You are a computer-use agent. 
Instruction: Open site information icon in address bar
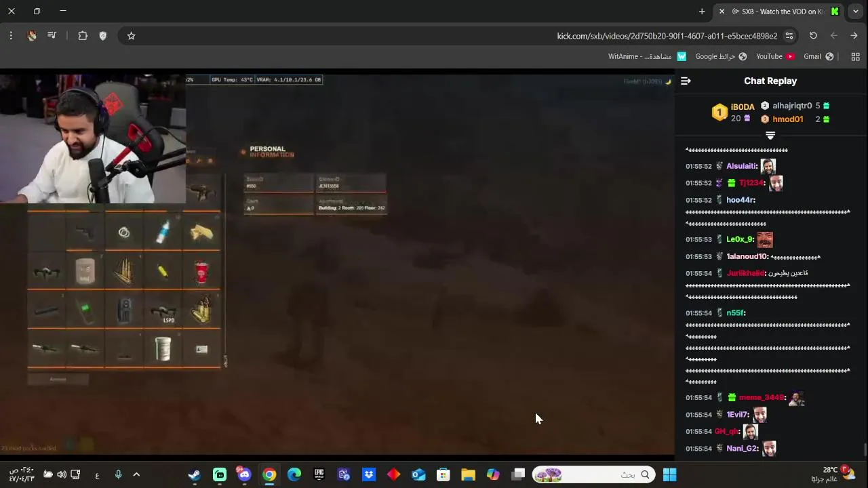pos(789,36)
